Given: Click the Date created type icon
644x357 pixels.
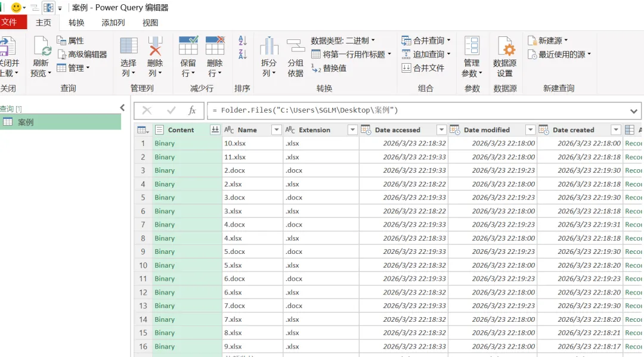Looking at the screenshot, I should click(x=544, y=130).
